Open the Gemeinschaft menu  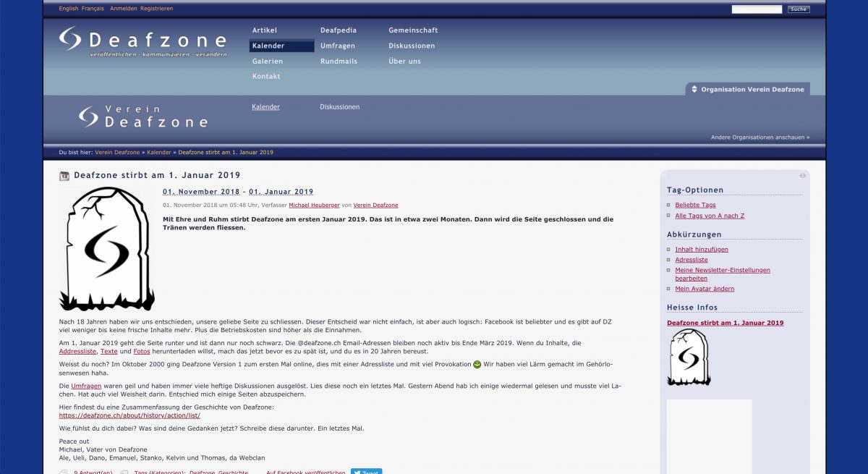[x=413, y=30]
